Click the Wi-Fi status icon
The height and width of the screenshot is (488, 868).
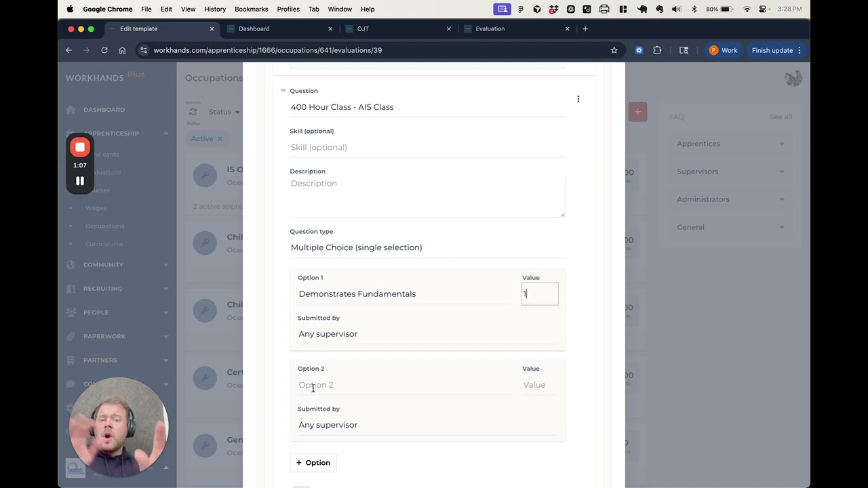click(747, 9)
